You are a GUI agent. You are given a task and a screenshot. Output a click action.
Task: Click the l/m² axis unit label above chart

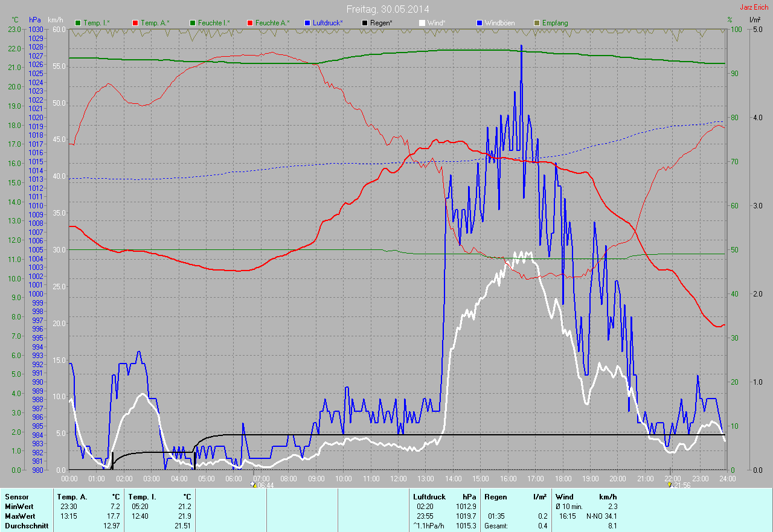(755, 20)
